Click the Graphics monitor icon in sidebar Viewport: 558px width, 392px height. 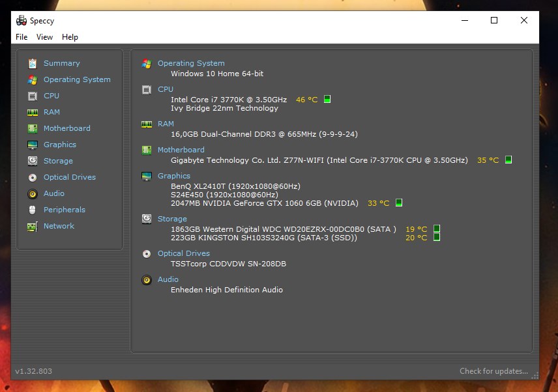33,145
